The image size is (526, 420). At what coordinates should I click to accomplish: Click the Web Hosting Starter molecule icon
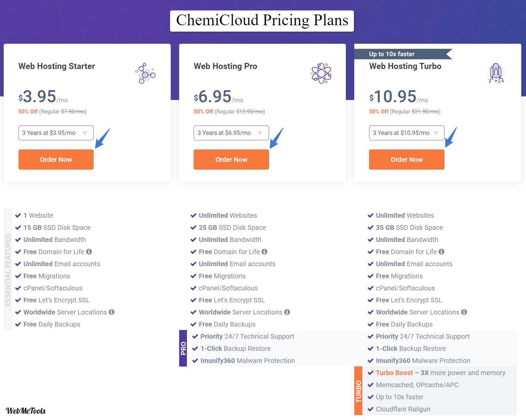pos(145,73)
